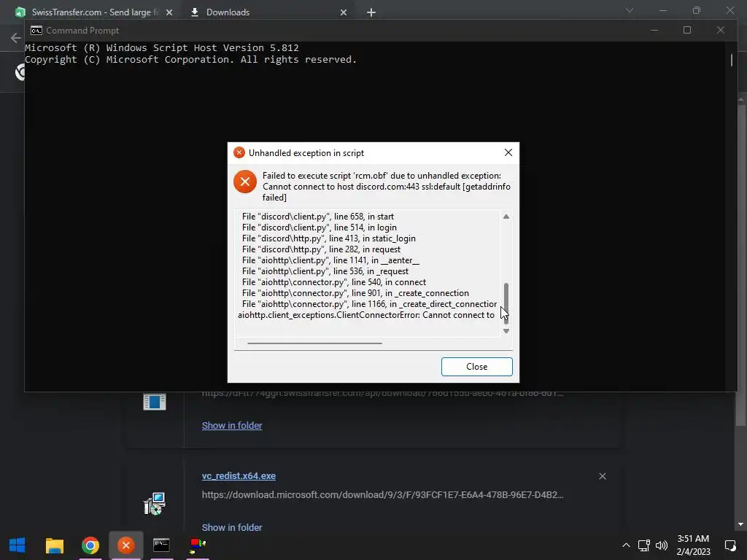Image resolution: width=747 pixels, height=560 pixels.
Task: Click the Downloads page scrollbar down arrow
Action: pos(740,524)
